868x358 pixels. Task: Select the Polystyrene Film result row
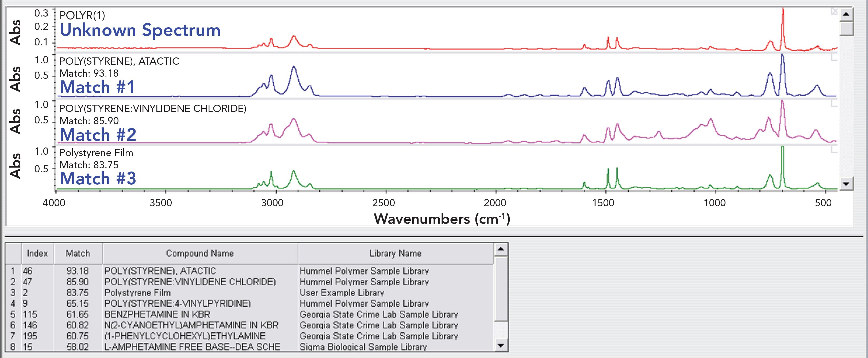tap(137, 293)
